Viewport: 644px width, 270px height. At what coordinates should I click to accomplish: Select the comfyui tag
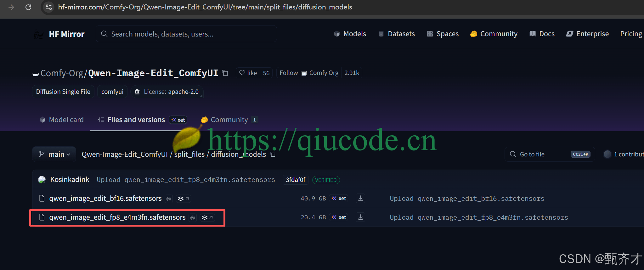pos(112,92)
